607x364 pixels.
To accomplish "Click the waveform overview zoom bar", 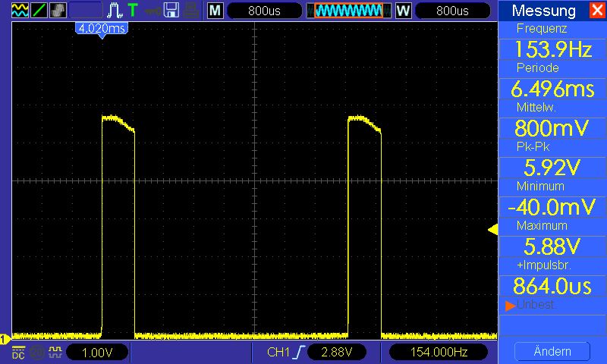I will pos(349,11).
